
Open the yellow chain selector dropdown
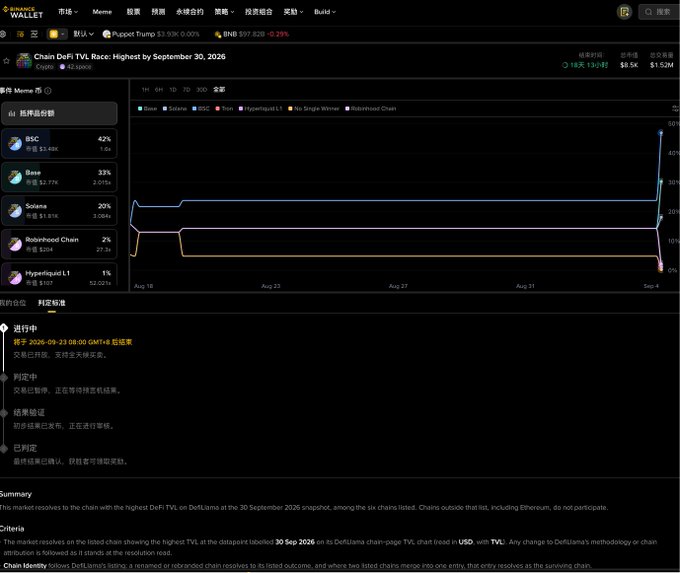pyautogui.click(x=57, y=34)
